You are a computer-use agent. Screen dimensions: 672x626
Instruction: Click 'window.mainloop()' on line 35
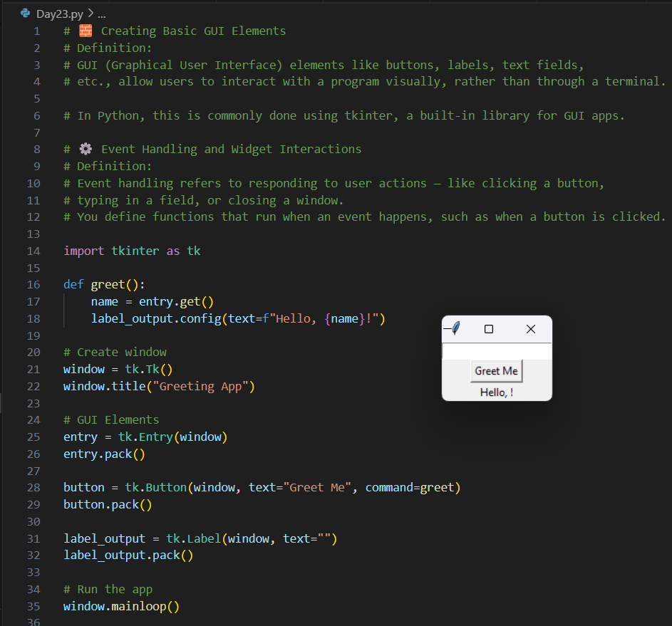tap(121, 606)
